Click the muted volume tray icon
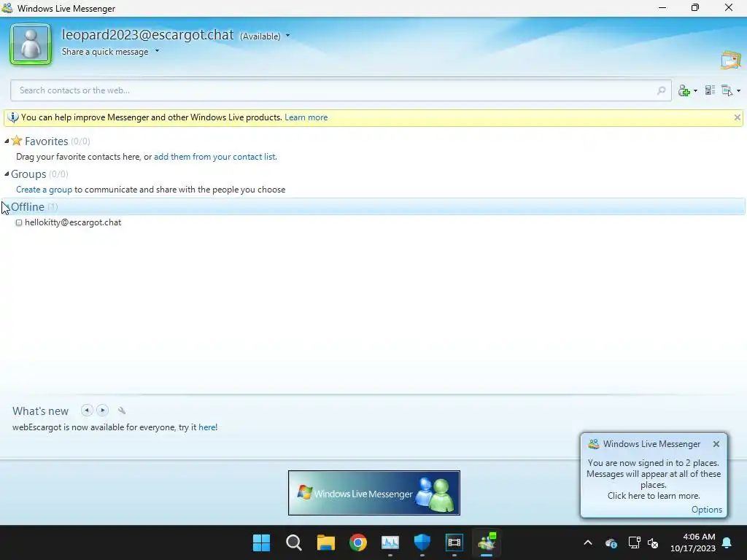This screenshot has width=747, height=560. [x=653, y=542]
